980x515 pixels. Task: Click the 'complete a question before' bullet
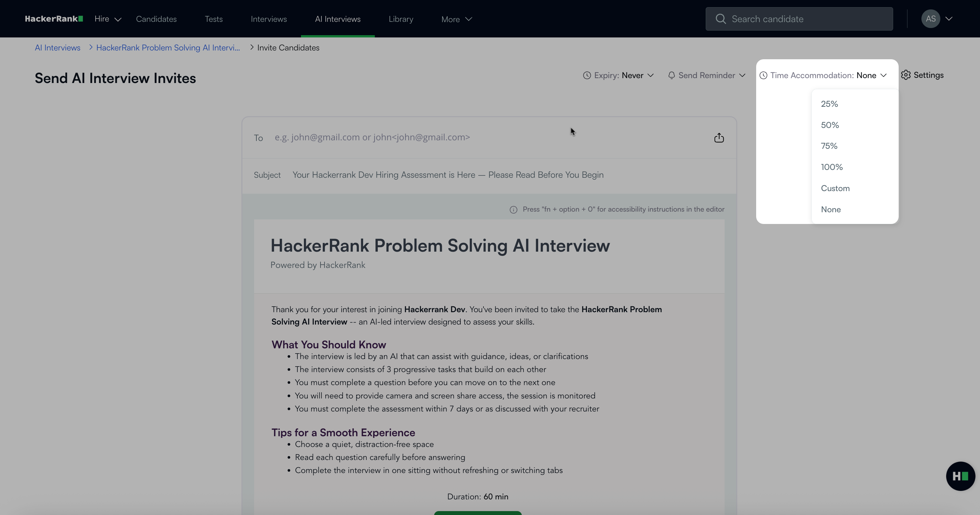coord(425,382)
